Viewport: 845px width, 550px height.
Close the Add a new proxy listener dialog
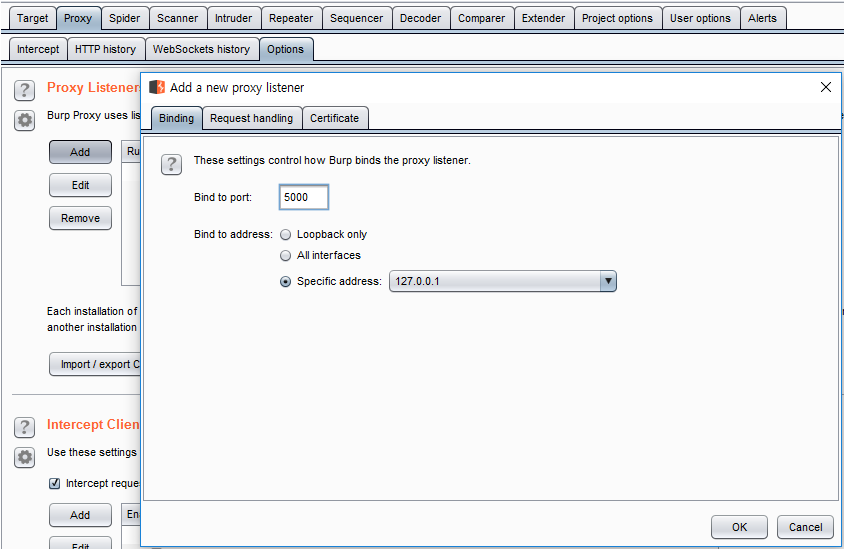(x=826, y=87)
